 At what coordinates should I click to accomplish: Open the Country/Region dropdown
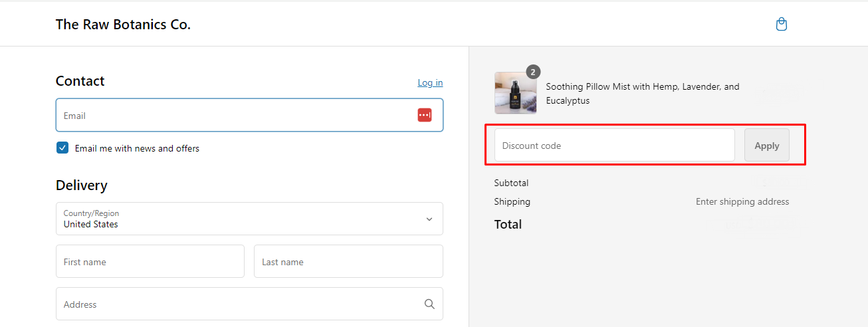tap(249, 219)
